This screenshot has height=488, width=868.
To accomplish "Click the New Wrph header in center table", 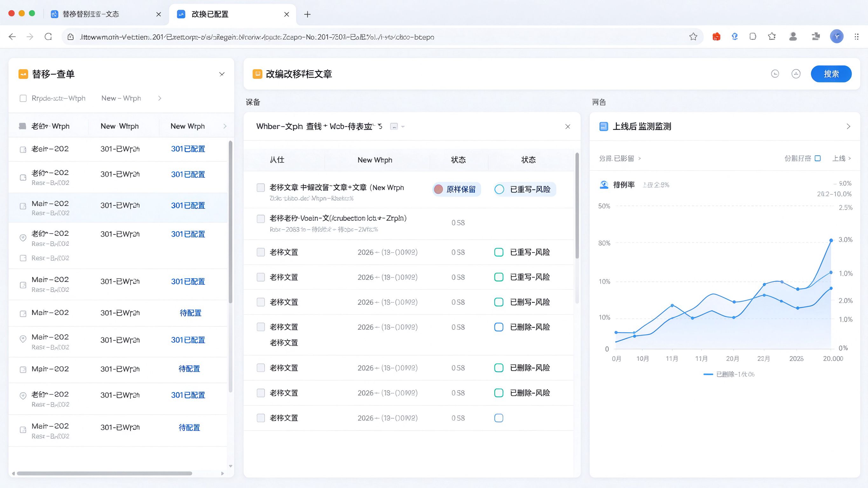I will [x=375, y=160].
